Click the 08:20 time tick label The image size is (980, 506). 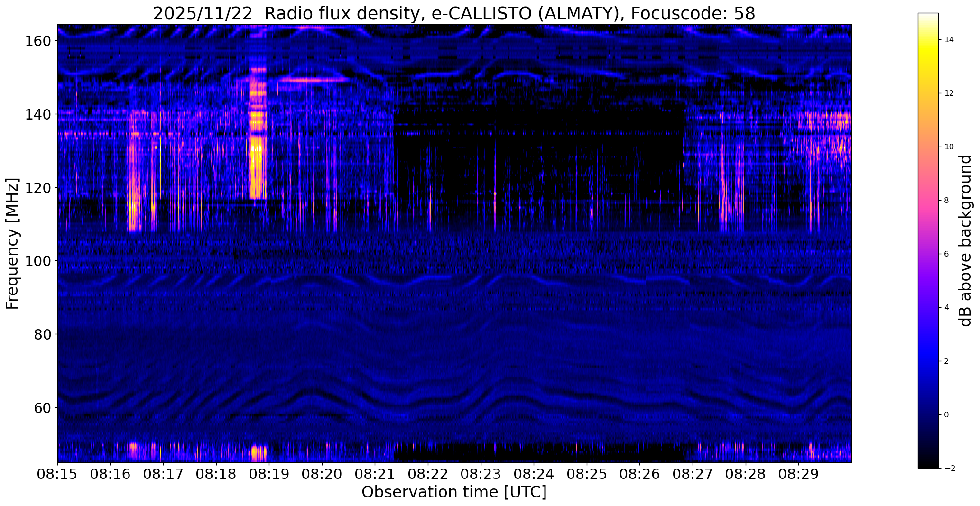tap(322, 475)
